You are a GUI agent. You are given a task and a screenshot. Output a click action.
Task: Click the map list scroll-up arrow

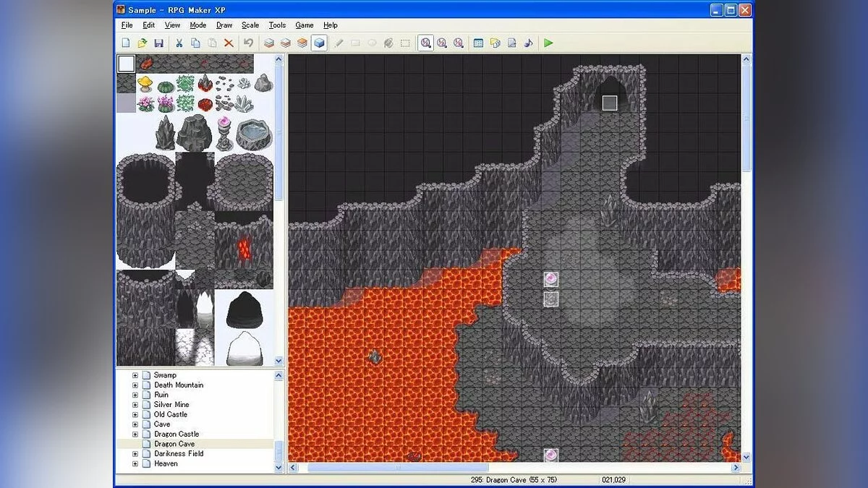point(279,374)
